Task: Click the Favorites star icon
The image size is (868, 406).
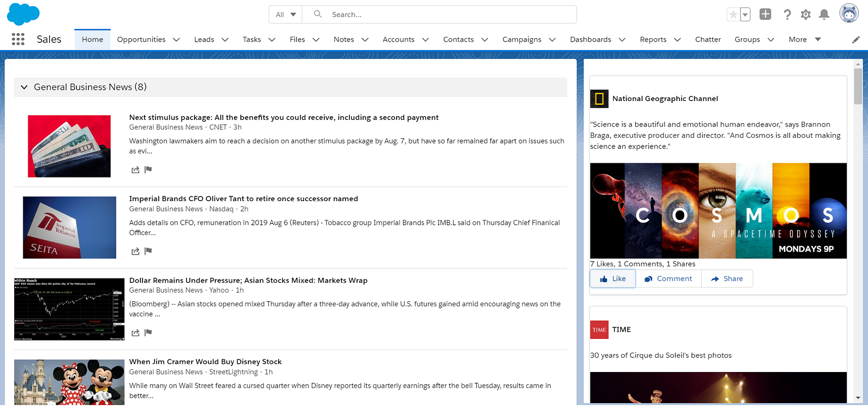Action: tap(733, 15)
